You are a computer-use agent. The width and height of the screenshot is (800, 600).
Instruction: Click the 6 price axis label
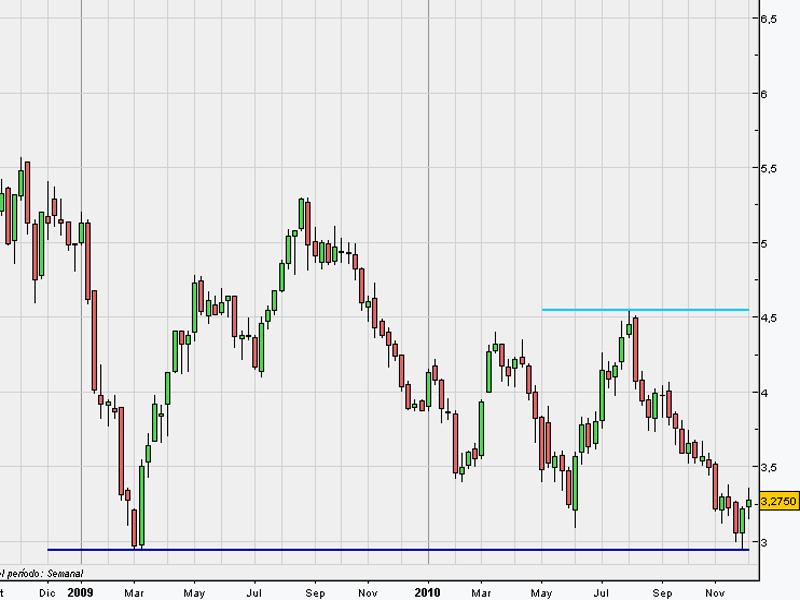pyautogui.click(x=764, y=94)
